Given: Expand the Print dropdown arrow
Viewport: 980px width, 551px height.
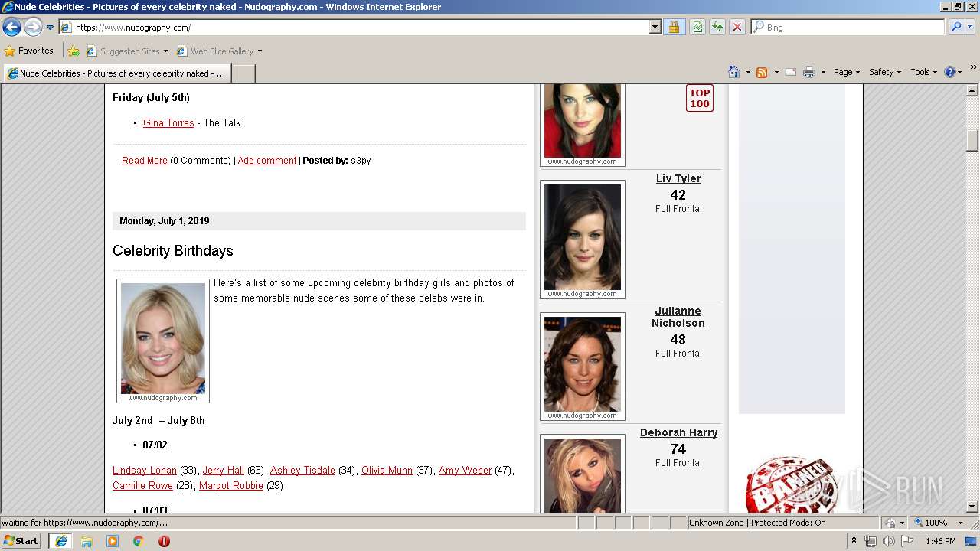Looking at the screenshot, I should (823, 72).
